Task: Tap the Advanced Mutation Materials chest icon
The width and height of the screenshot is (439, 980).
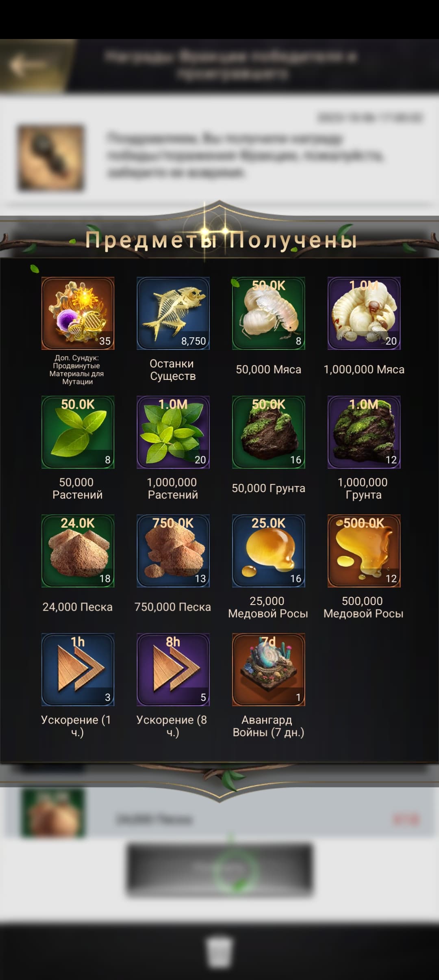Action: [78, 313]
